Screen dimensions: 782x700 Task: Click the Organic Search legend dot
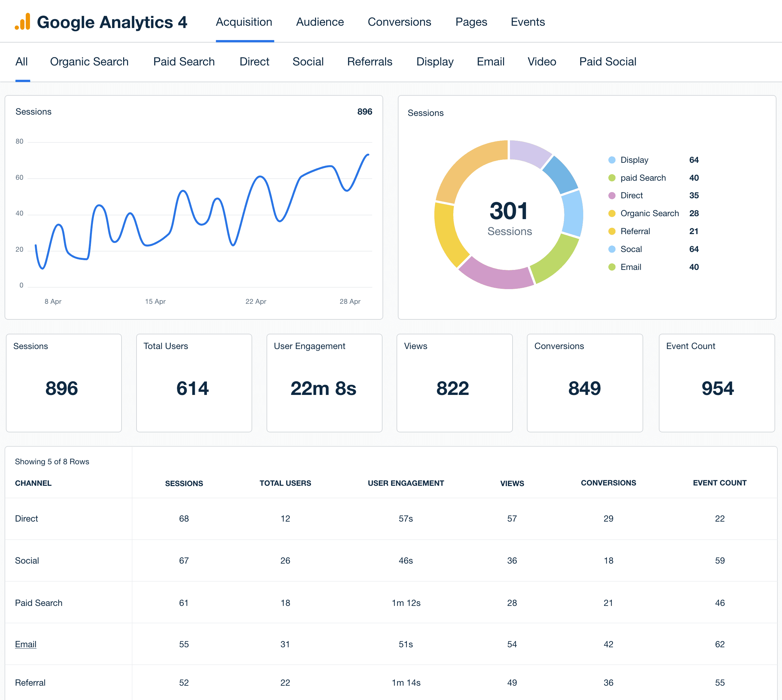coord(612,213)
